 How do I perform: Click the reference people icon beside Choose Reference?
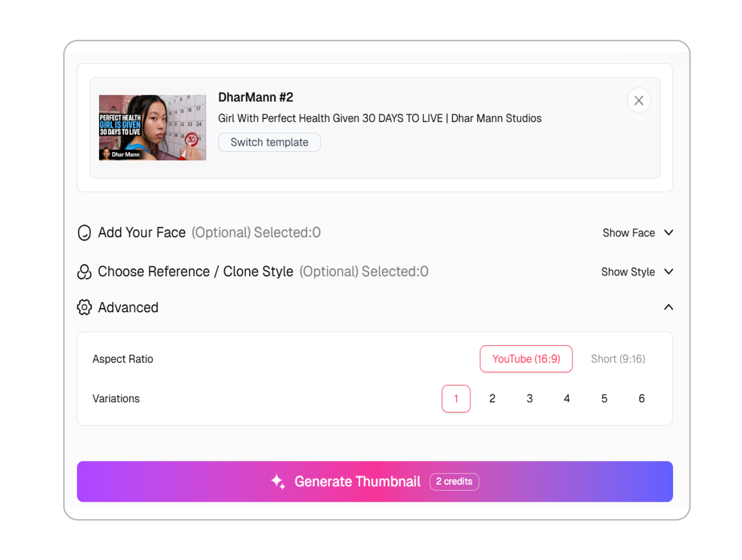click(x=85, y=272)
